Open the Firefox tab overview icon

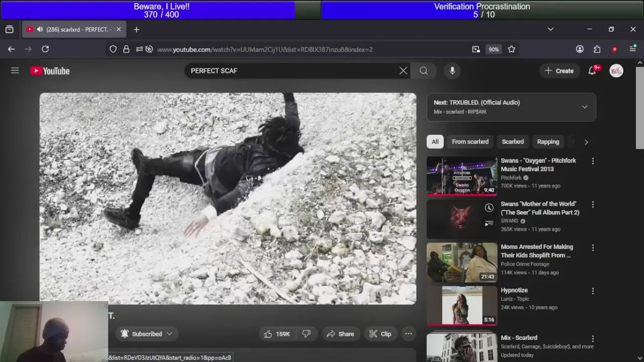tap(9, 30)
